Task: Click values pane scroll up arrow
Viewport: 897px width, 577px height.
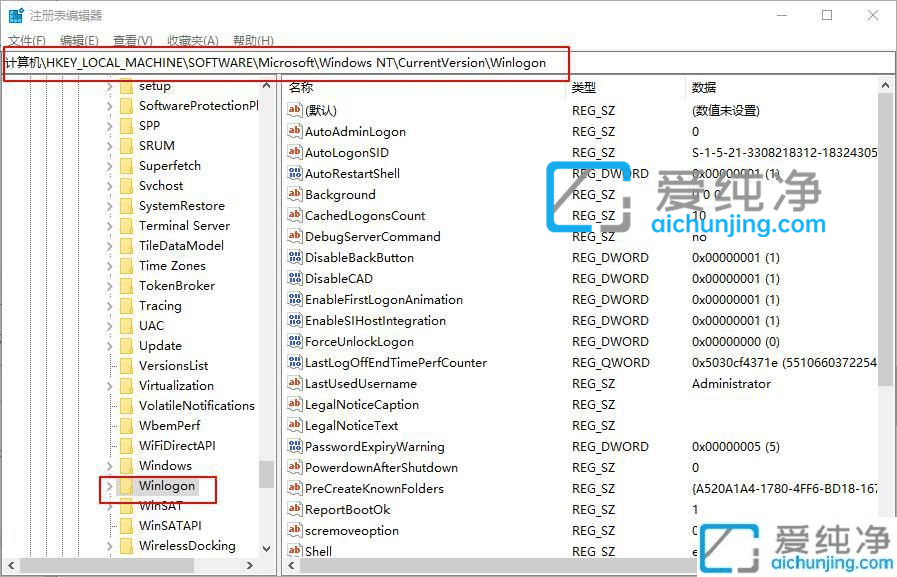Action: tap(886, 85)
